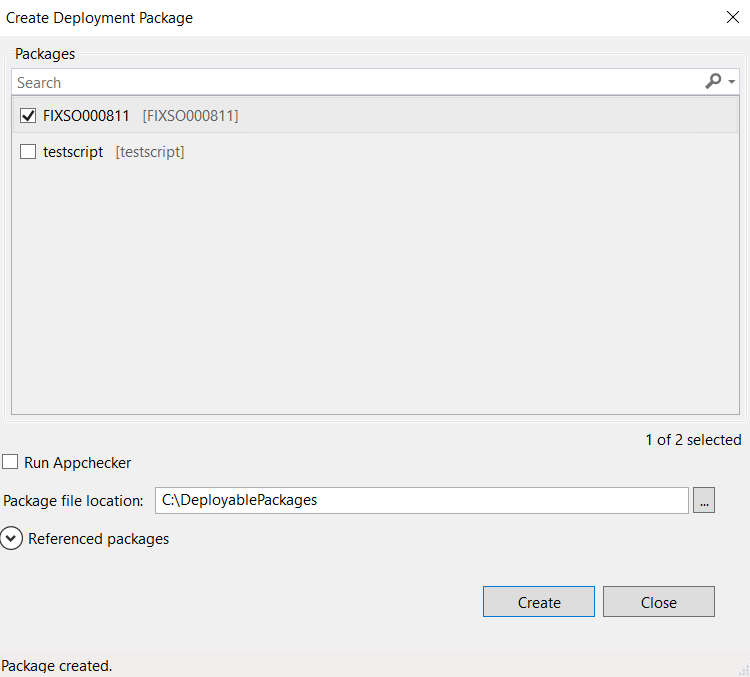Click the magnifier search icon
This screenshot has height=677, width=750.
click(x=713, y=81)
